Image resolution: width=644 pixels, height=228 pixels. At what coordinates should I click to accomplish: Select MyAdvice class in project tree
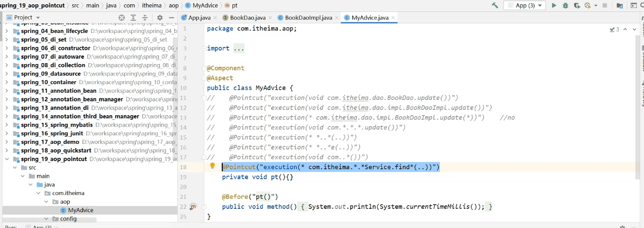pyautogui.click(x=80, y=210)
